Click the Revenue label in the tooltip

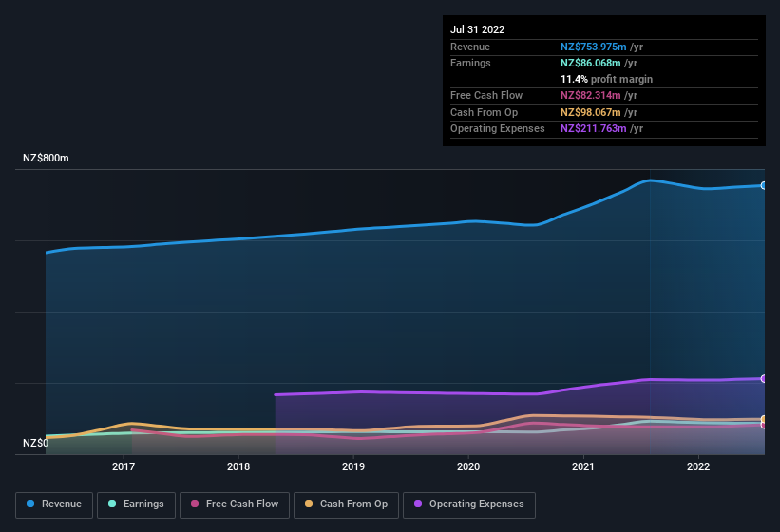point(470,47)
